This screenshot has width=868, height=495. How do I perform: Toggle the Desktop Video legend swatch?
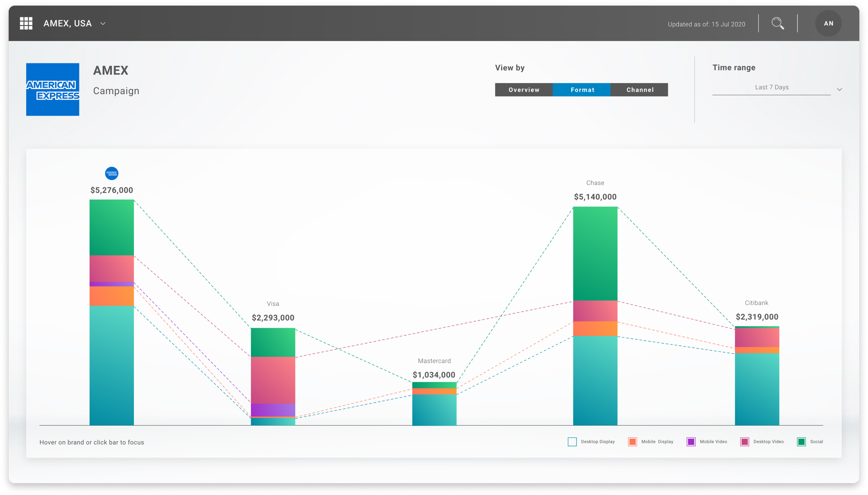click(744, 442)
